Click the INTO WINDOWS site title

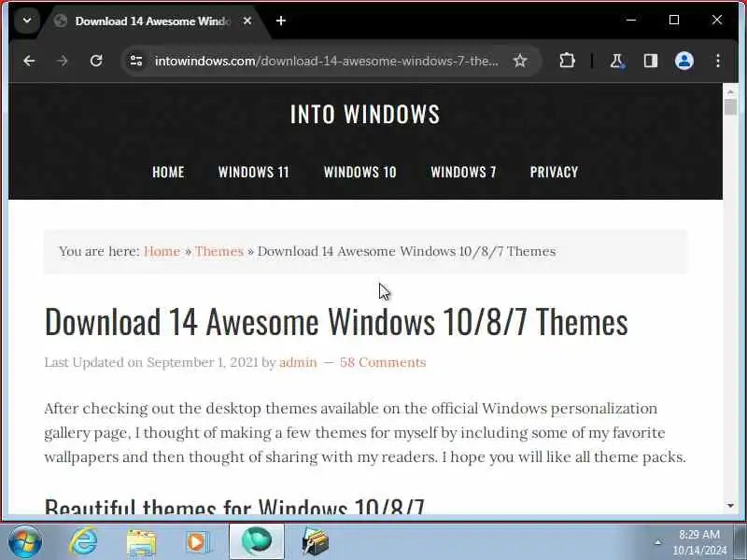coord(365,114)
